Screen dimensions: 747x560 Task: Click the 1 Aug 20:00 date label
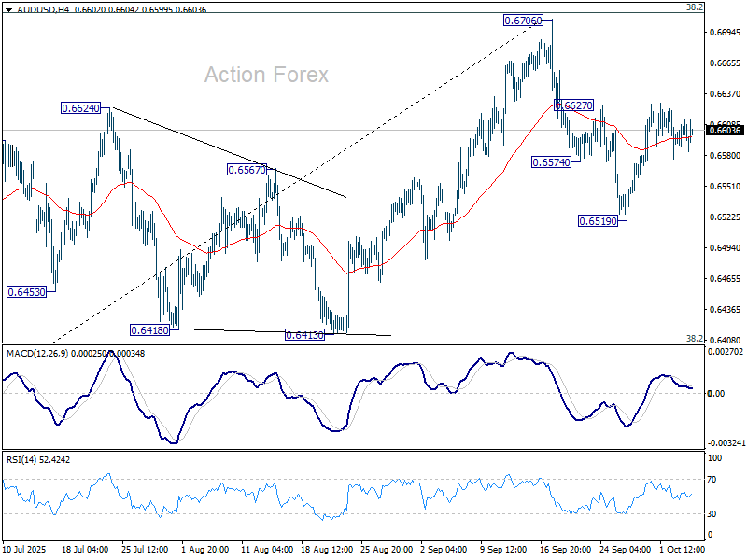204,549
